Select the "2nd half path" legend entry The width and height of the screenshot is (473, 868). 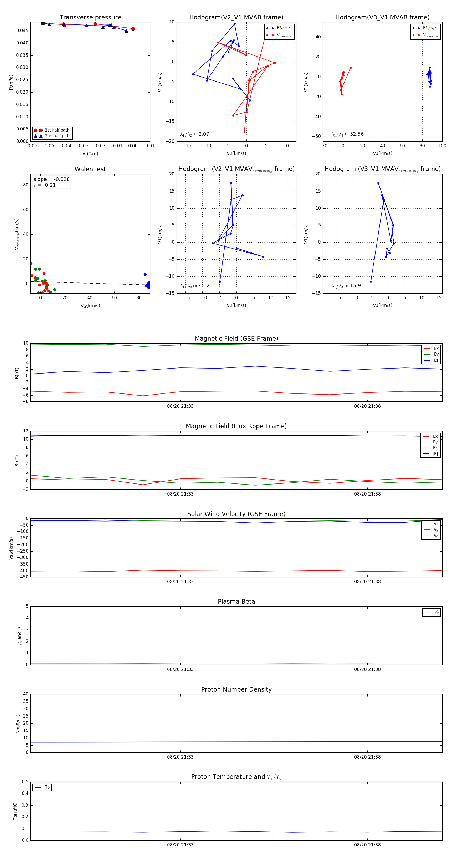[x=52, y=136]
